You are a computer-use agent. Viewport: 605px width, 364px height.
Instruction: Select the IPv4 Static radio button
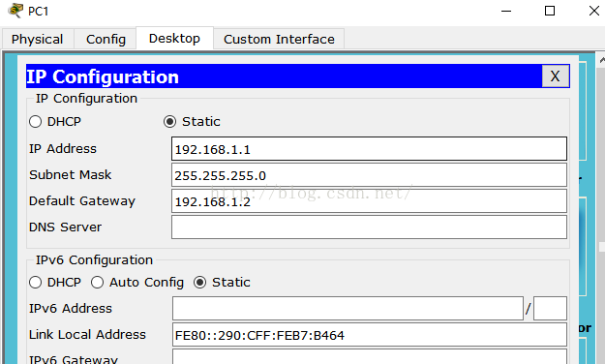169,122
